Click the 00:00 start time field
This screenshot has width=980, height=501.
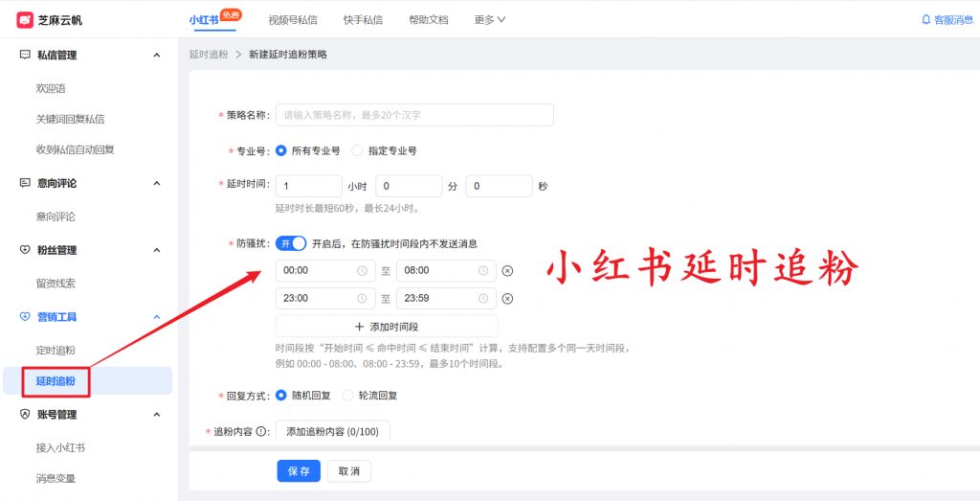click(x=325, y=271)
